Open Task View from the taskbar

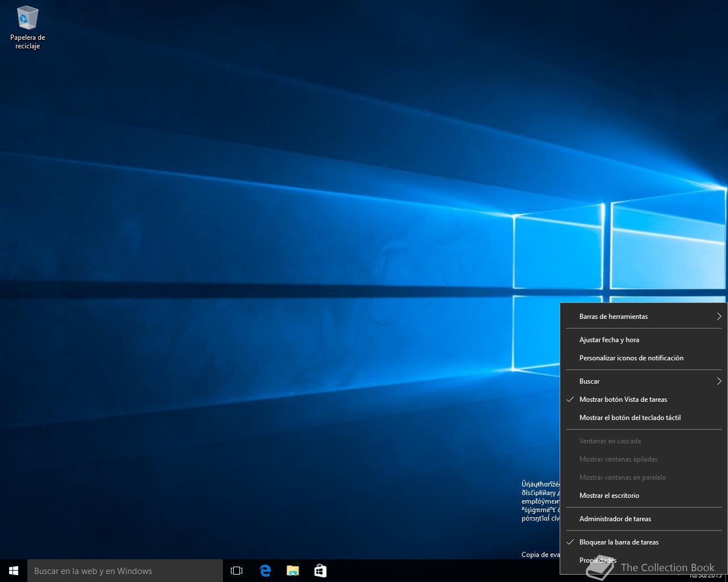point(237,571)
